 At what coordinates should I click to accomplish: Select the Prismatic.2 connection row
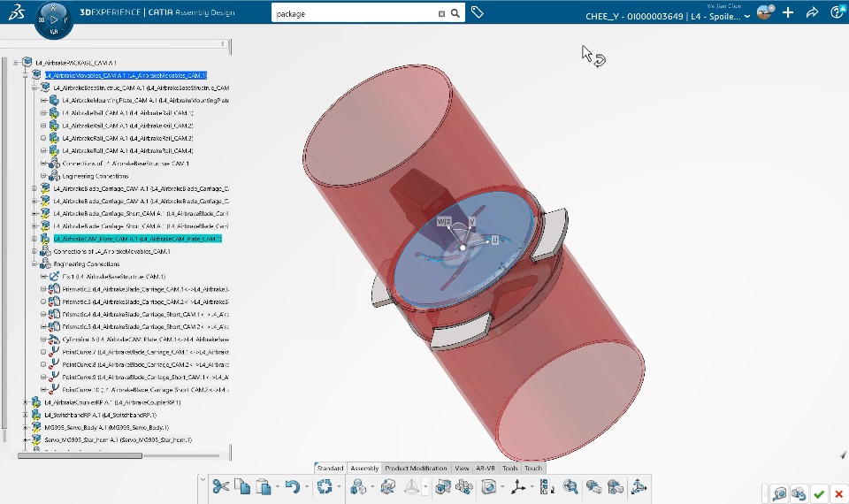point(145,289)
